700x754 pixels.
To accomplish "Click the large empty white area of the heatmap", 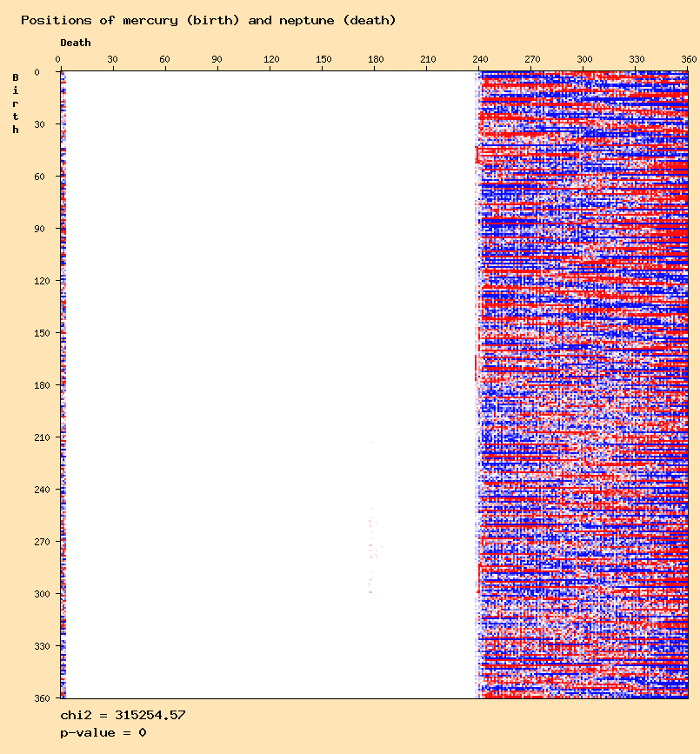I will coord(261,348).
